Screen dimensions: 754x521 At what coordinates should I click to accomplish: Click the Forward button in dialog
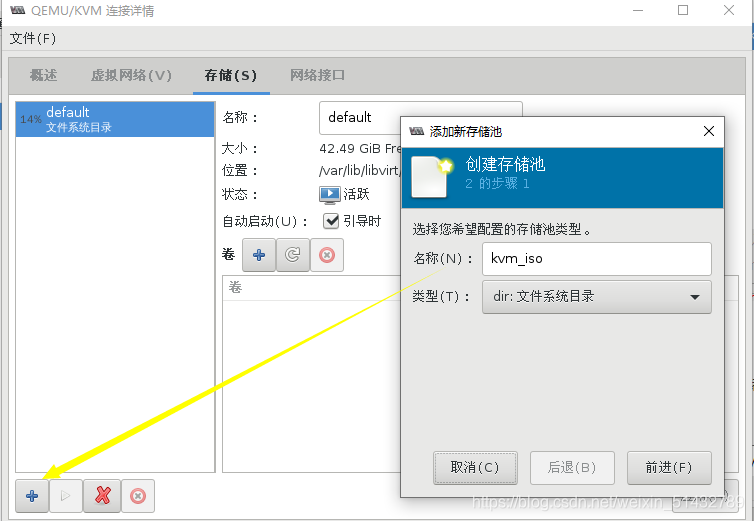click(x=669, y=468)
